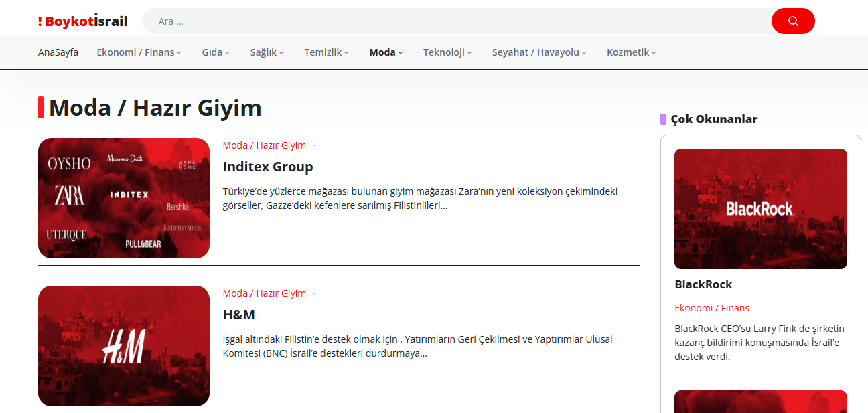Expand the Ekonomi / Finans dropdown menu
Image resolution: width=868 pixels, height=413 pixels.
click(139, 52)
